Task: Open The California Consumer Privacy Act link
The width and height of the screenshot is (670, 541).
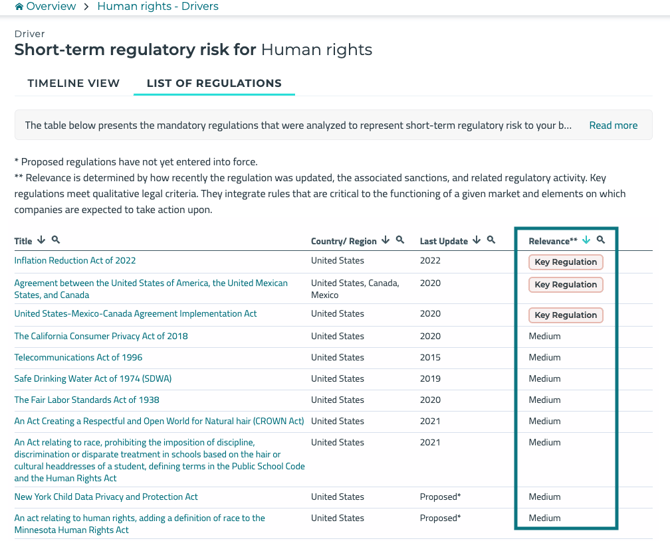Action: point(101,336)
